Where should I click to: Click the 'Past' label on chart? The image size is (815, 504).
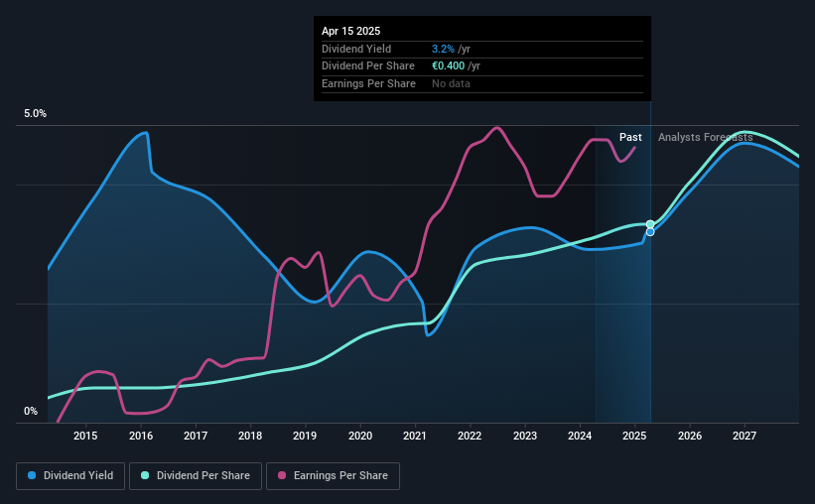(630, 137)
